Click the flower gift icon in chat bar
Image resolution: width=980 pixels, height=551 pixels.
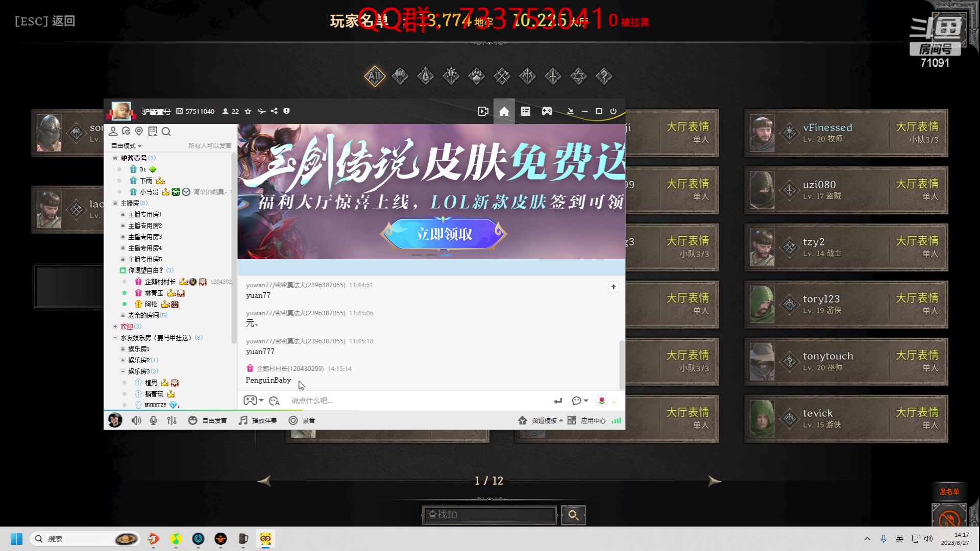(x=602, y=401)
